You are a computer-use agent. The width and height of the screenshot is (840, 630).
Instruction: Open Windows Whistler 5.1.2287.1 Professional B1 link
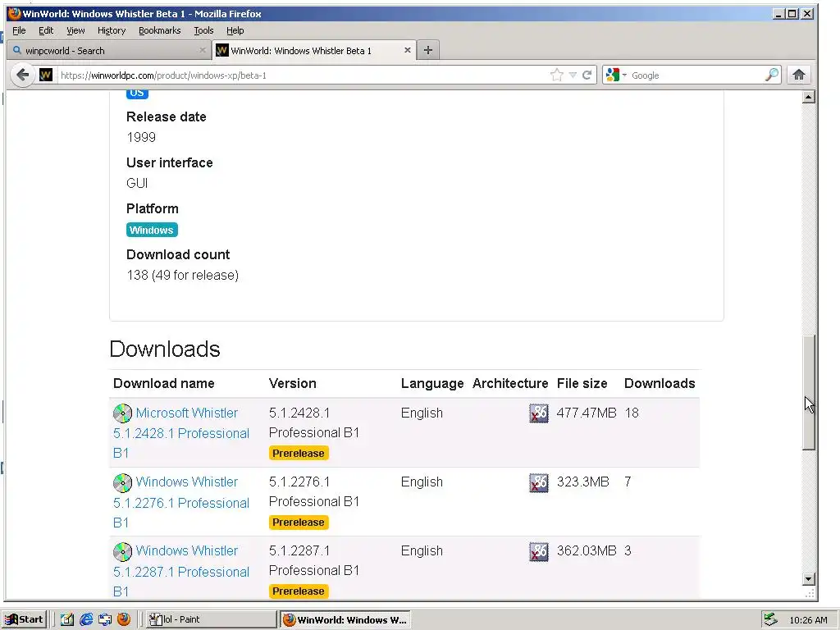181,571
